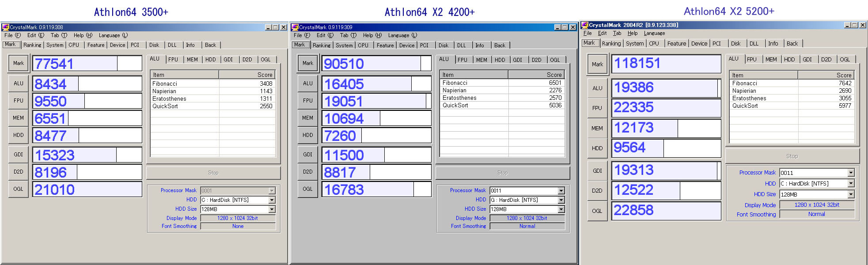Image resolution: width=868 pixels, height=265 pixels.
Task: Run the HDD test in the X2 5200+ window
Action: tap(597, 148)
